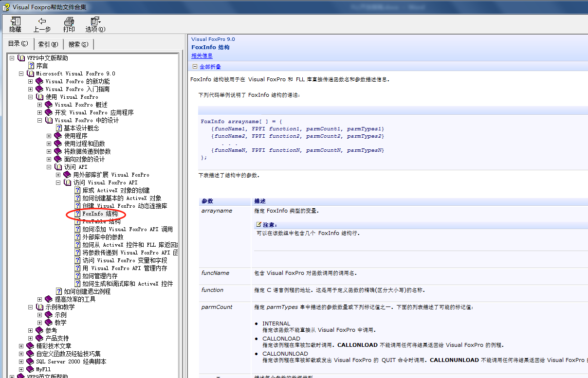Open 如何生成和调试库和 ActiveX 控件 topic

[x=128, y=284]
